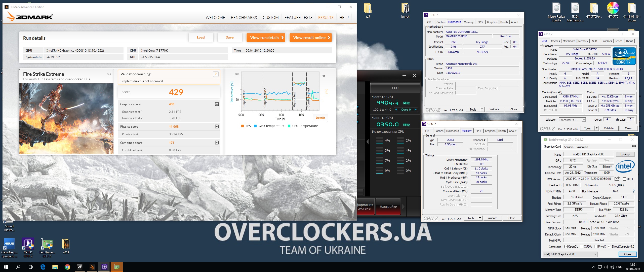Click Load button in Run details

[201, 38]
